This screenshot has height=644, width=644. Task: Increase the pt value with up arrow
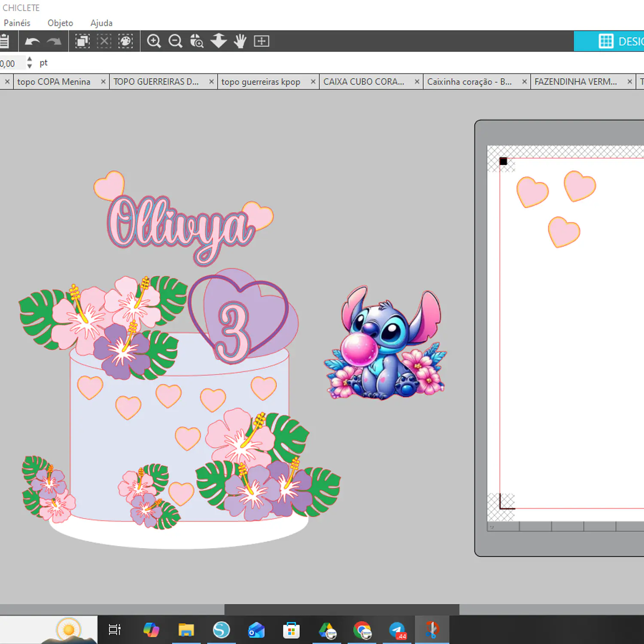coord(29,59)
